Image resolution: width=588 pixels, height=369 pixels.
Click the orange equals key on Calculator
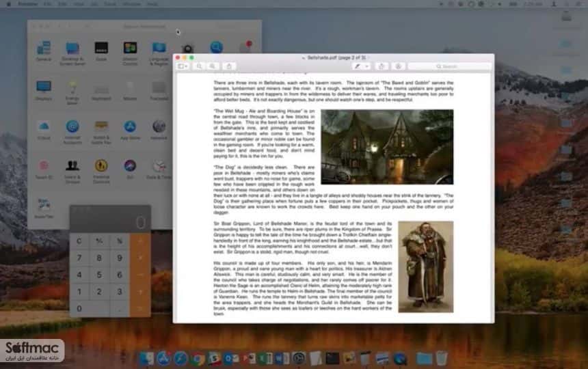pos(140,309)
